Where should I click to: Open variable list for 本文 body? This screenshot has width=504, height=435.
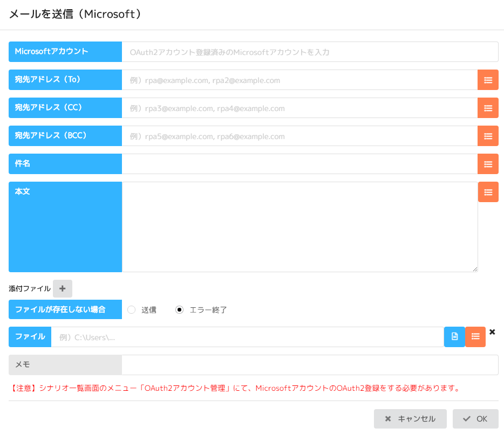(x=488, y=192)
